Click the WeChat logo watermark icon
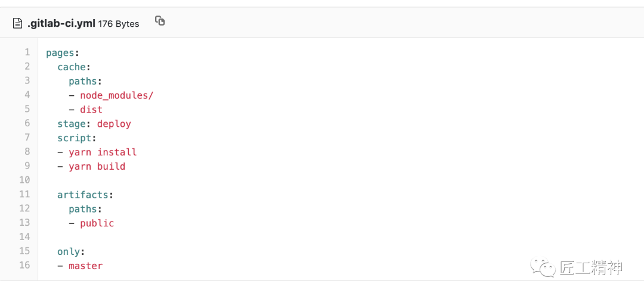Viewport: 644px width, 296px height. point(543,267)
